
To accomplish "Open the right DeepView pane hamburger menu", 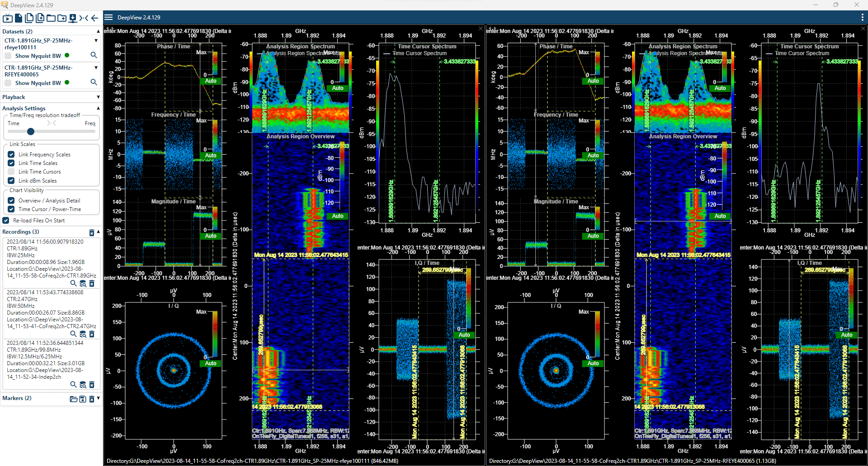I will 108,17.
